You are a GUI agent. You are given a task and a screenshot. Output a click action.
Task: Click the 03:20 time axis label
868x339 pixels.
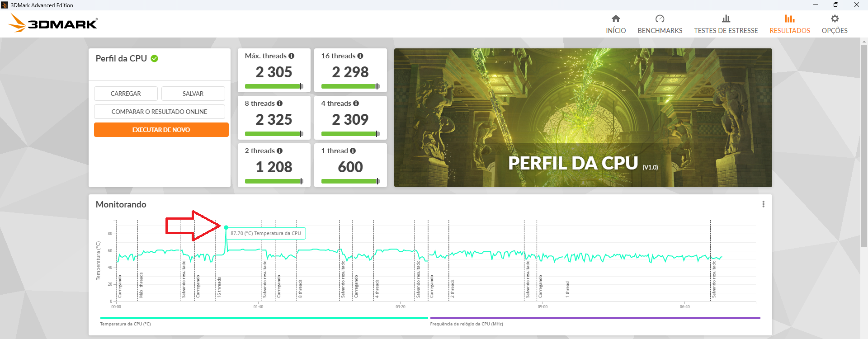[x=401, y=307]
